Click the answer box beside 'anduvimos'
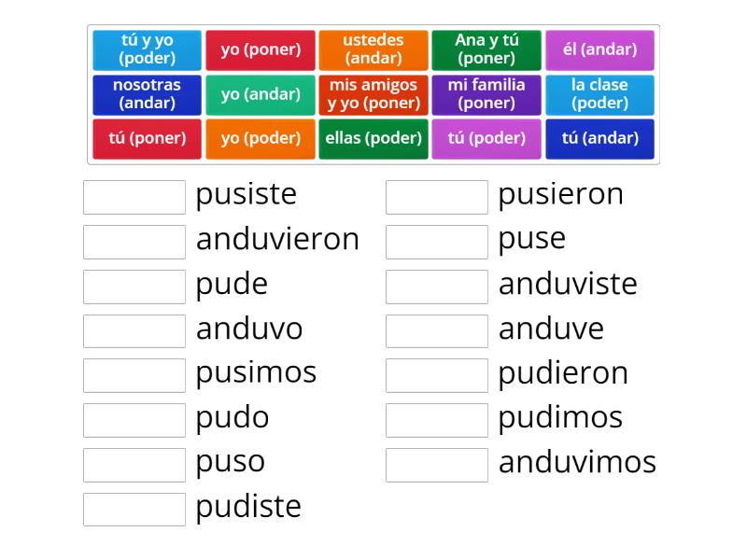 pyautogui.click(x=437, y=464)
